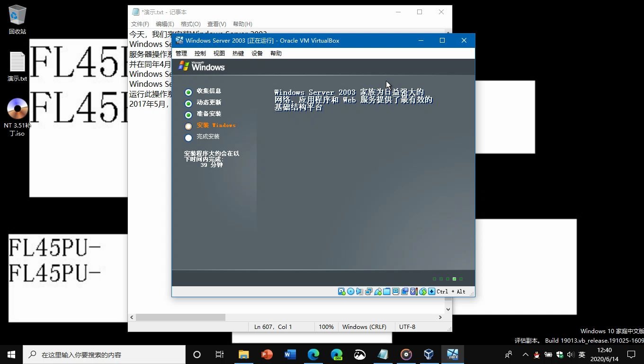The height and width of the screenshot is (364, 644).
Task: Open the People icon in system tray
Action: tap(509, 355)
